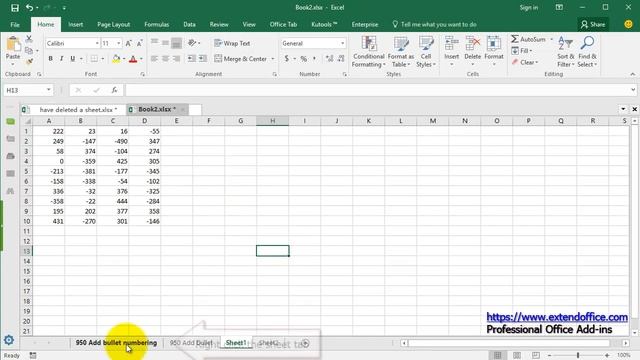Viewport: 640px width, 360px height.
Task: Click Sign in
Action: (x=529, y=8)
